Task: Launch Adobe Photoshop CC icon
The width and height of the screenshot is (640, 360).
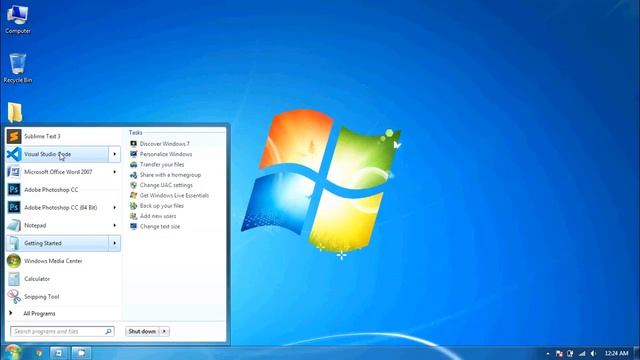Action: (14, 189)
